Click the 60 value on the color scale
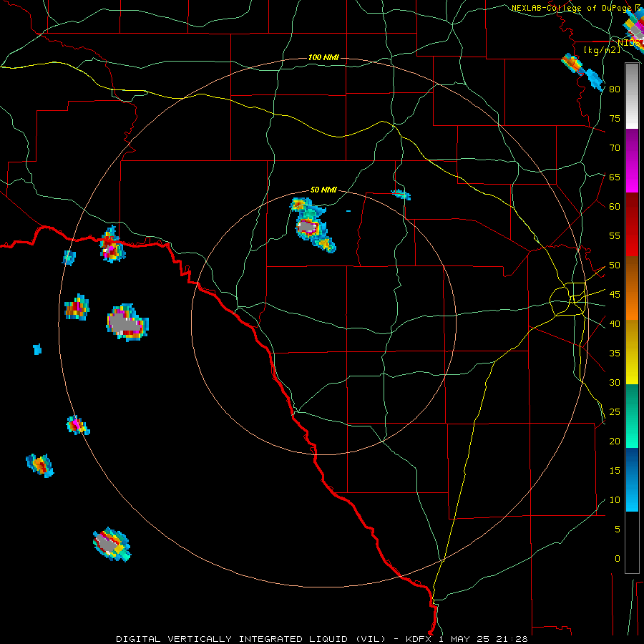 [x=615, y=207]
